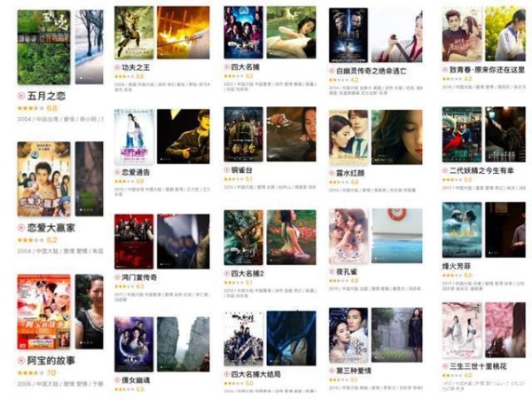Open the 恋爱大赢家 movie title link
532x399 pixels.
[x=51, y=228]
